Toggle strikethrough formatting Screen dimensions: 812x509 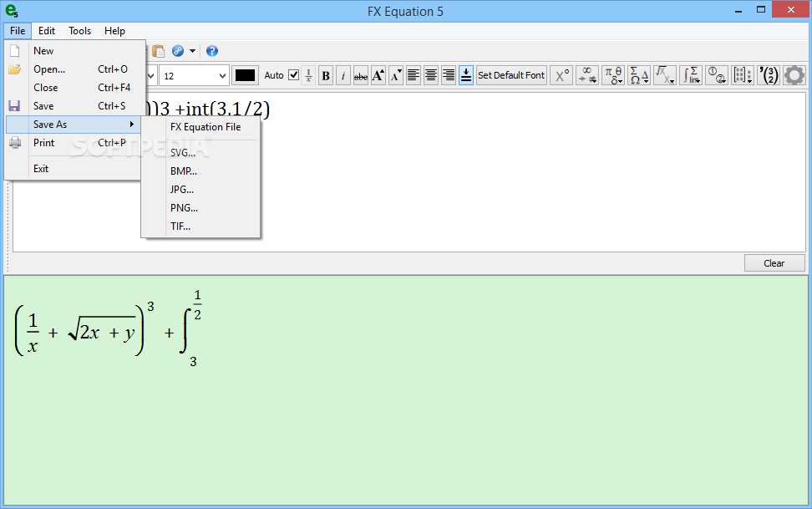point(360,76)
